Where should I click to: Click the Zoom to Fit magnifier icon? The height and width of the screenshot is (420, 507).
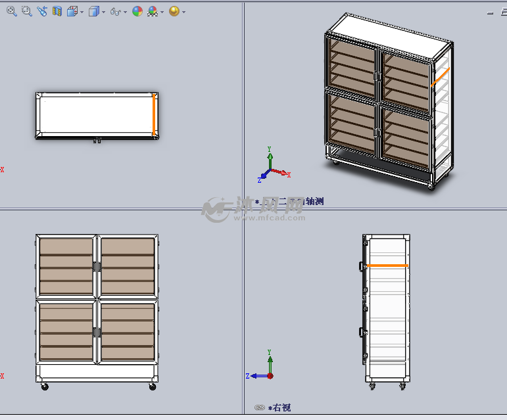tap(11, 11)
